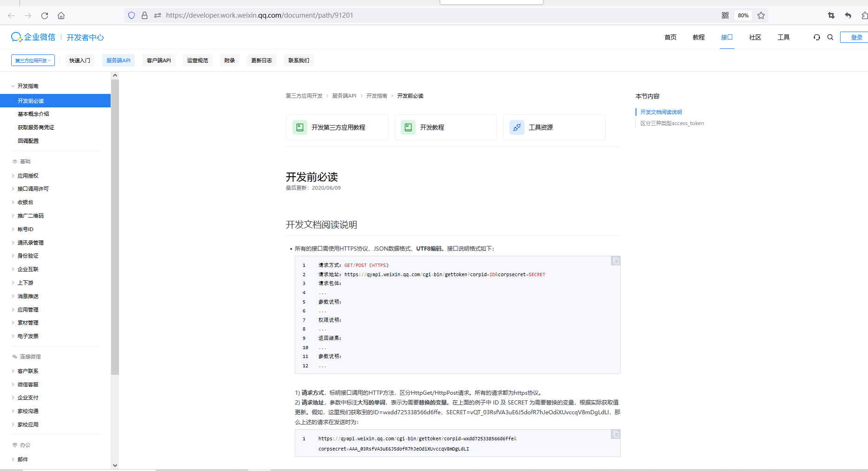868x471 pixels.
Task: Open 获取服务商凭证 in sidebar
Action: [36, 127]
